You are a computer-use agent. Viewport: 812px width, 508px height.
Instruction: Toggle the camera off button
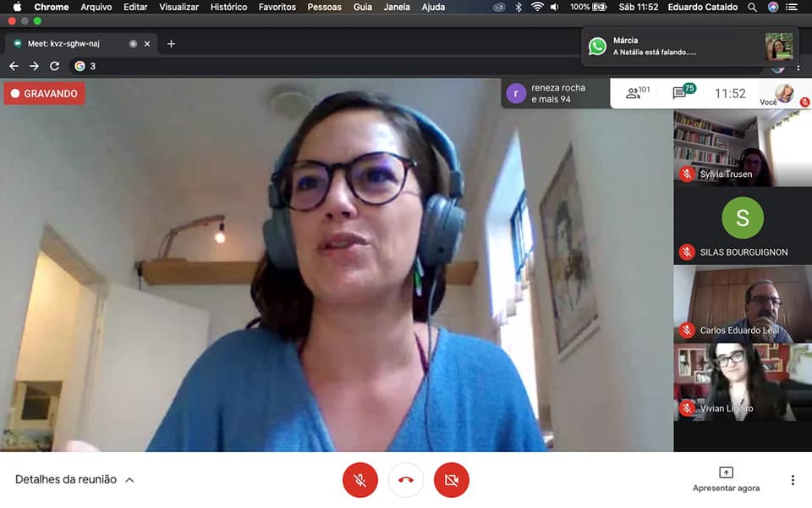tap(451, 480)
